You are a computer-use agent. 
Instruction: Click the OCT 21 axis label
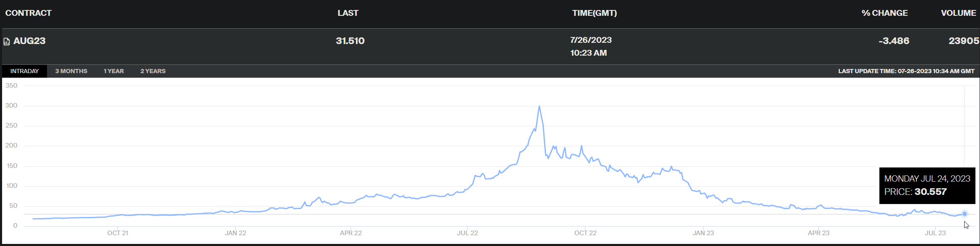tap(118, 233)
